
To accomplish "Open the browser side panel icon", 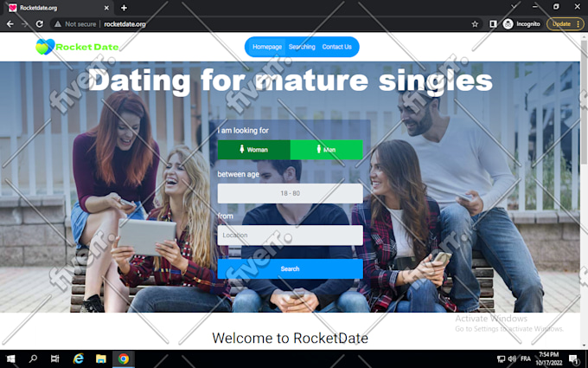I will coord(493,24).
